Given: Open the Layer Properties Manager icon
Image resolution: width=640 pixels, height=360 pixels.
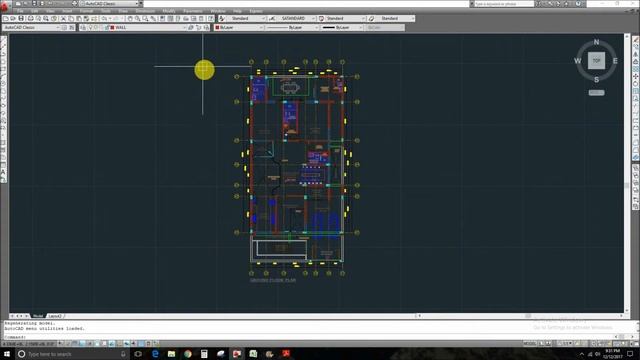Looking at the screenshot, I should tap(83, 27).
